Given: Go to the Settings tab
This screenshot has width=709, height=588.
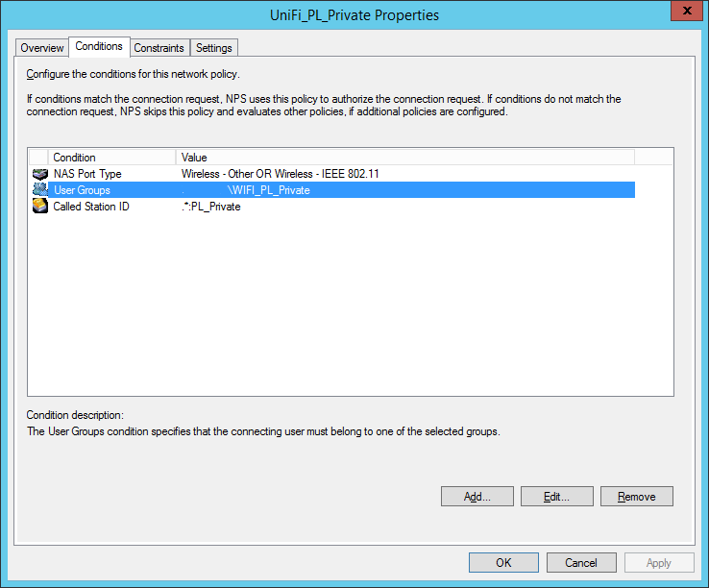Looking at the screenshot, I should pos(213,48).
